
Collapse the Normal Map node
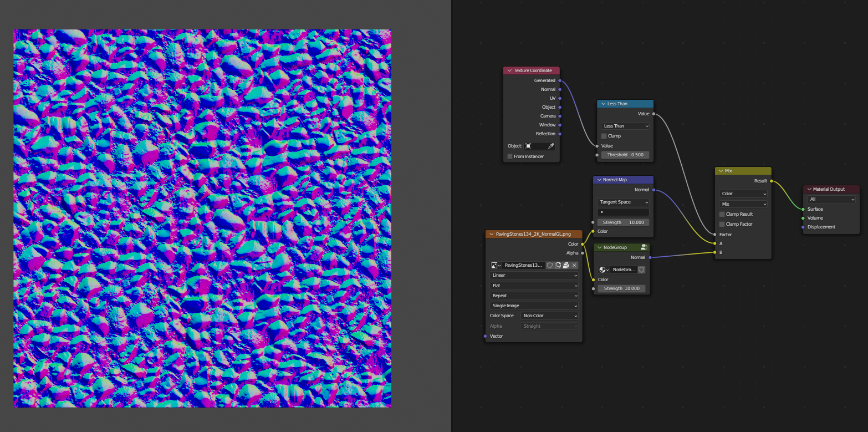coord(599,180)
